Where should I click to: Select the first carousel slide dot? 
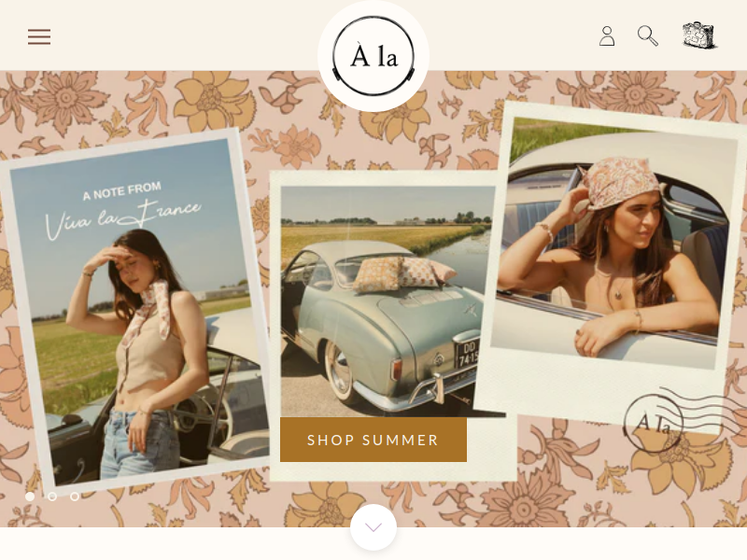(x=30, y=497)
